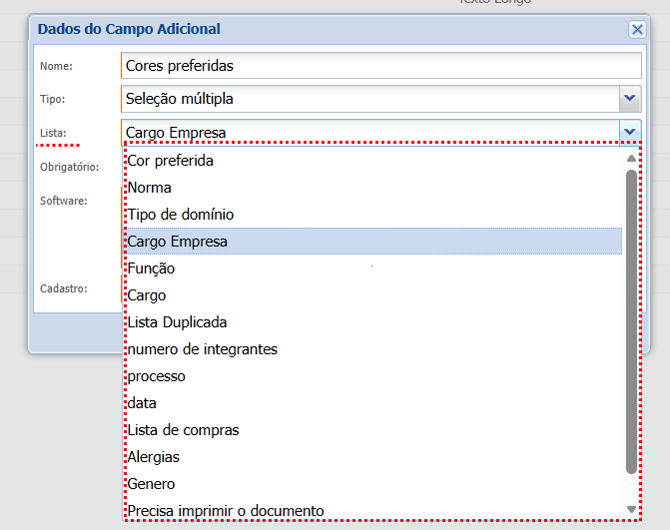
Task: Select 'processo' from the list
Action: click(156, 376)
